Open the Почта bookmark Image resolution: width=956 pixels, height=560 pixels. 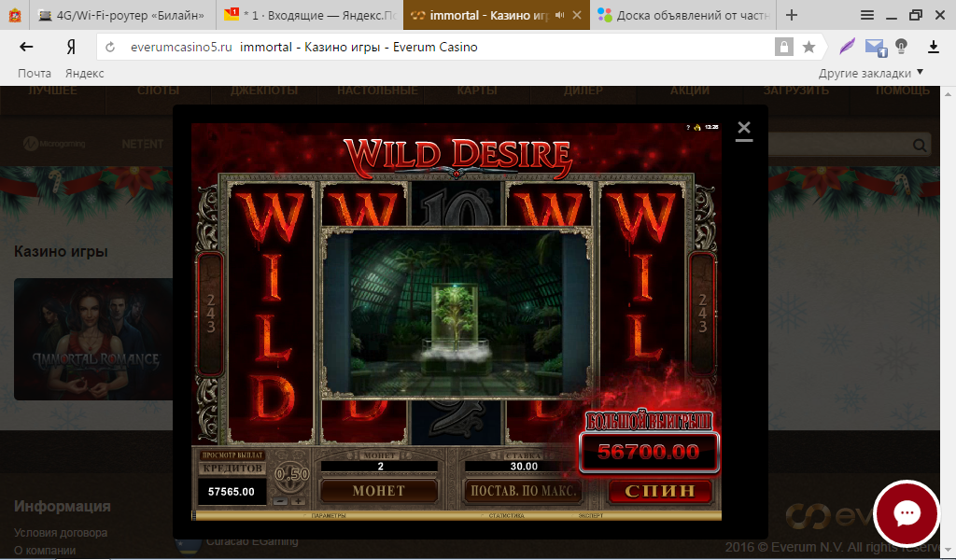[35, 73]
